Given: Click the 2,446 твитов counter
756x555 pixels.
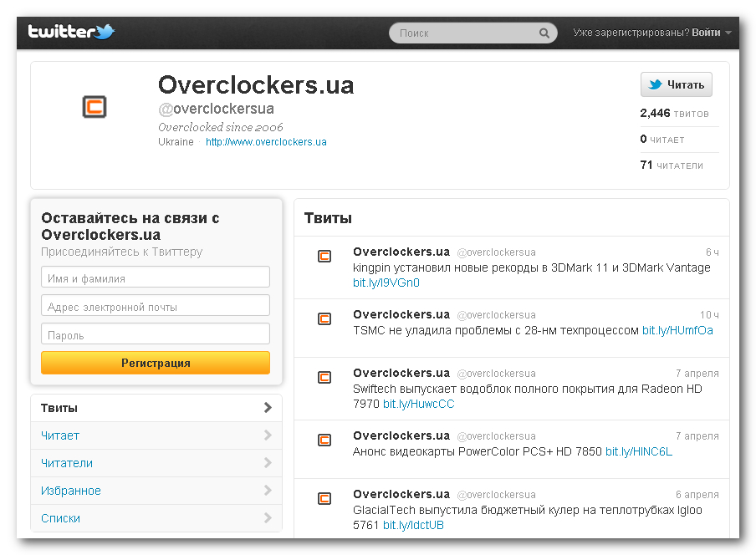Looking at the screenshot, I should pyautogui.click(x=675, y=113).
